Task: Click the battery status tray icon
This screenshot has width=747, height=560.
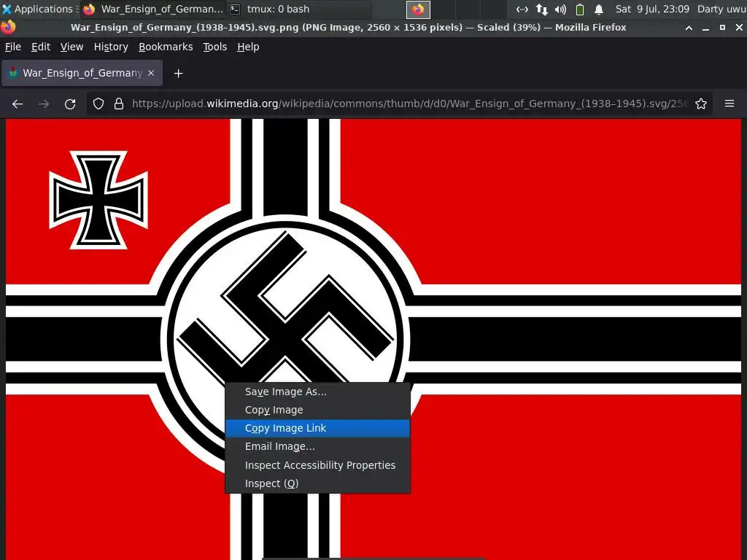Action: pyautogui.click(x=580, y=9)
